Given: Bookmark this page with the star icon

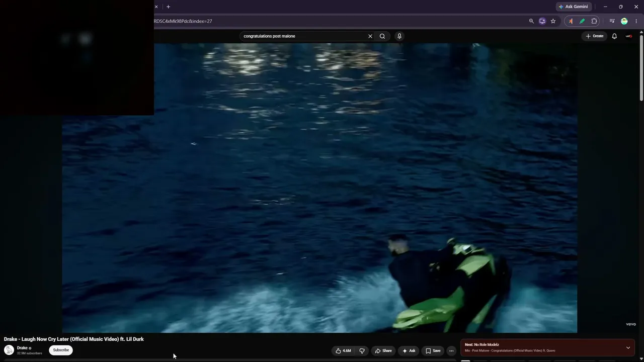Looking at the screenshot, I should pos(553,21).
